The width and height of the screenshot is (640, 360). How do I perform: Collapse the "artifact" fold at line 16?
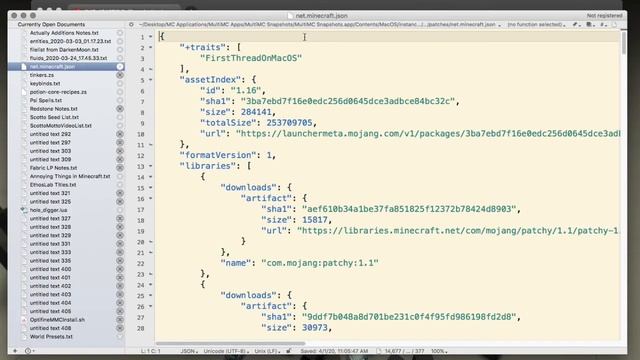pyautogui.click(x=151, y=198)
